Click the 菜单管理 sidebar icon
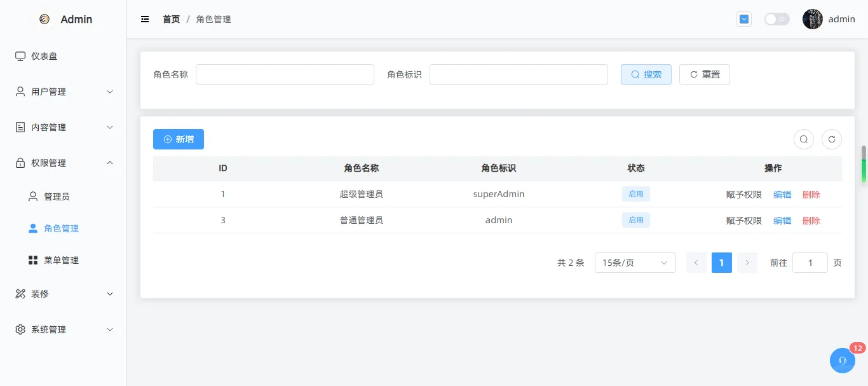The image size is (868, 386). 32,259
